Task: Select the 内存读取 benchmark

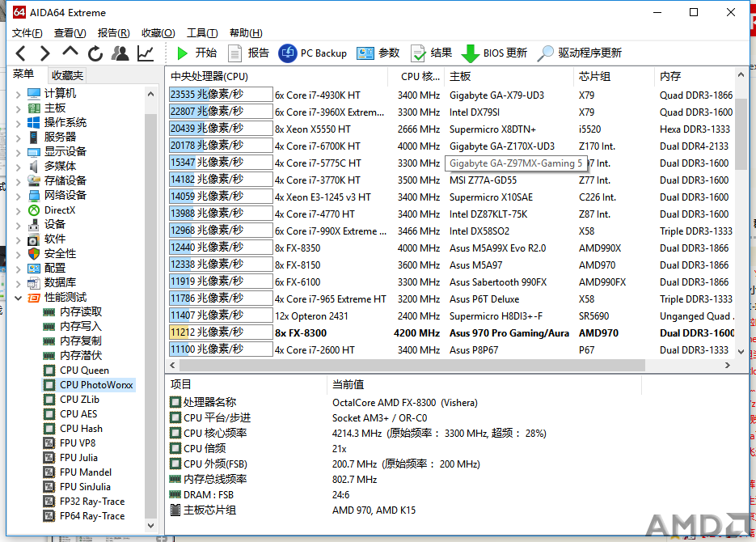Action: pos(81,312)
